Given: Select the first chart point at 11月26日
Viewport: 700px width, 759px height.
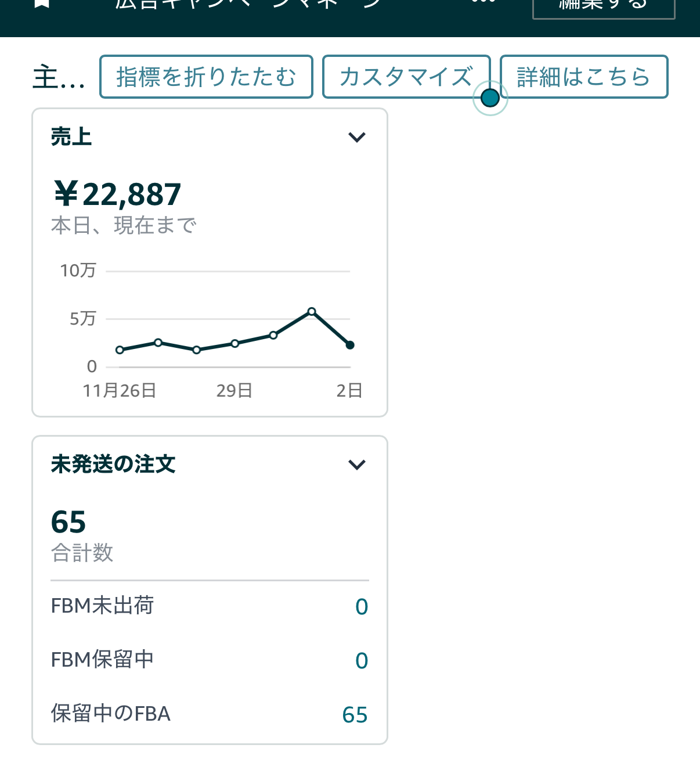Looking at the screenshot, I should (120, 350).
